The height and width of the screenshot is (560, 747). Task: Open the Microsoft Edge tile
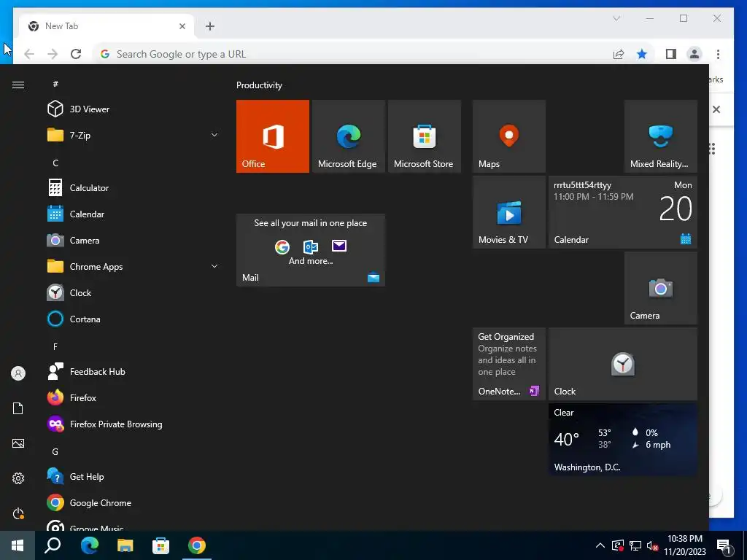coord(348,136)
